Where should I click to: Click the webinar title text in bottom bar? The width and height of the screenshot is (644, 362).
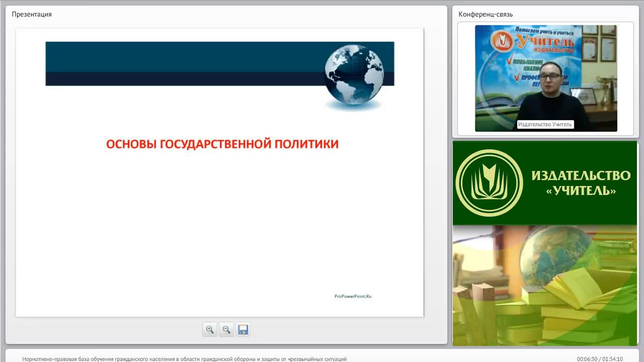click(x=185, y=359)
